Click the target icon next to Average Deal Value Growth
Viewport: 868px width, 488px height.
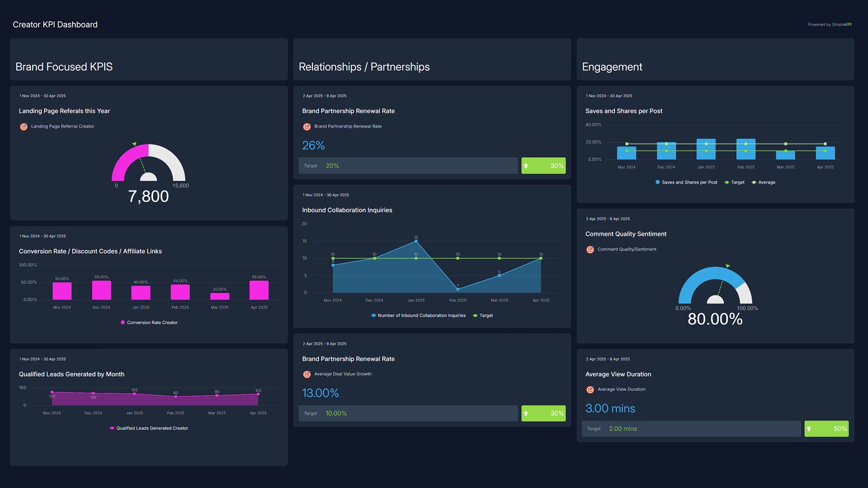click(307, 374)
